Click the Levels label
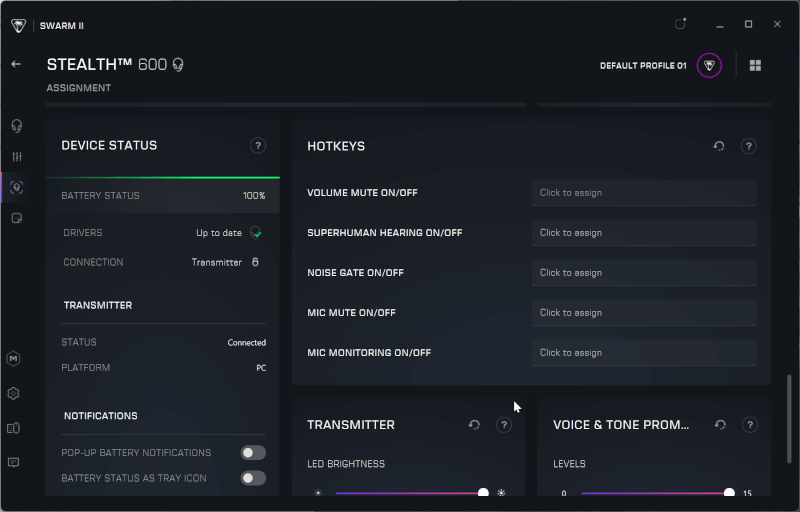 [x=569, y=464]
